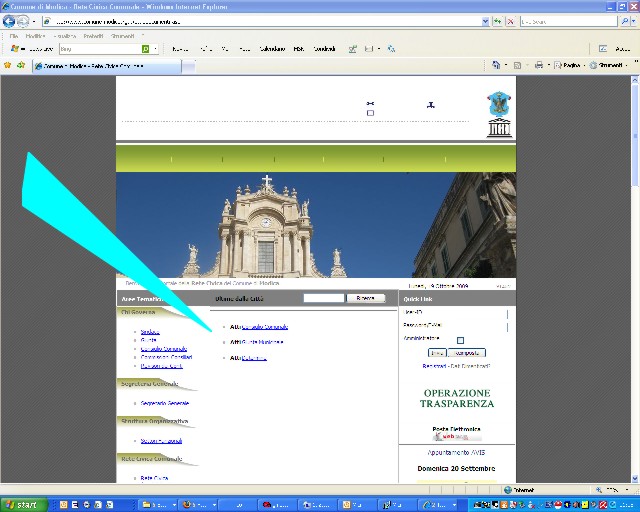Click the site search text field beside Ricerca
The height and width of the screenshot is (512, 640).
pos(324,298)
